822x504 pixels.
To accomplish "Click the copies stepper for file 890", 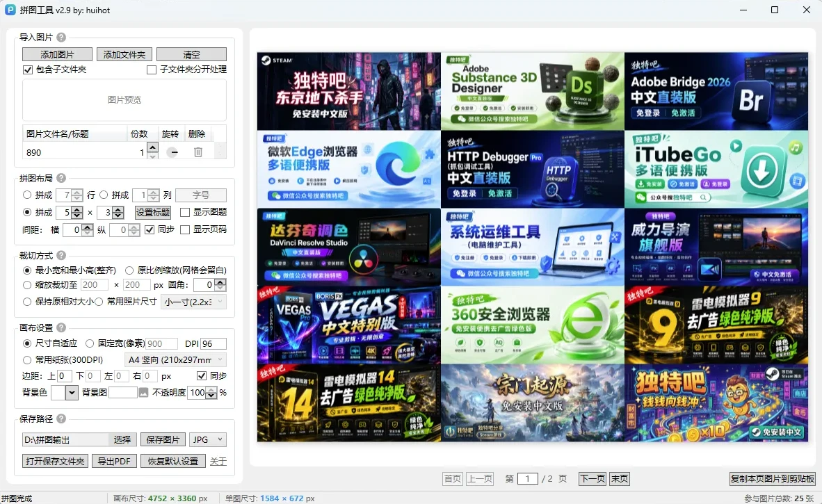I will point(152,151).
